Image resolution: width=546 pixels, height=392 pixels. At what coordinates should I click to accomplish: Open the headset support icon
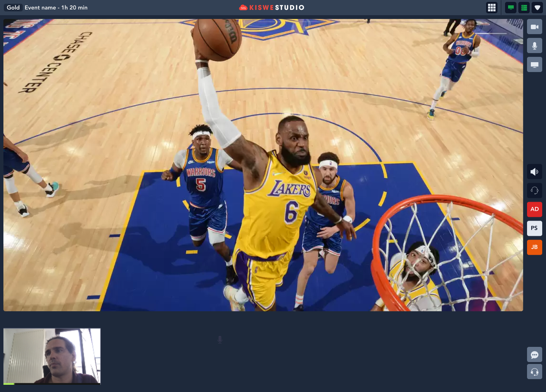click(535, 372)
